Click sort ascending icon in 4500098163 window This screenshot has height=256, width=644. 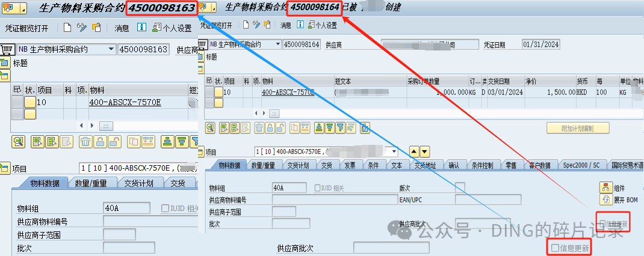167,142
